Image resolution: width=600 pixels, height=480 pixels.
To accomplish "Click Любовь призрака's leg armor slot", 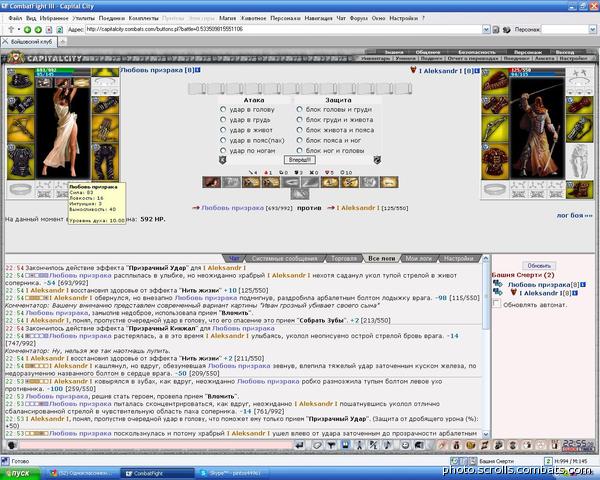I will tap(105, 161).
